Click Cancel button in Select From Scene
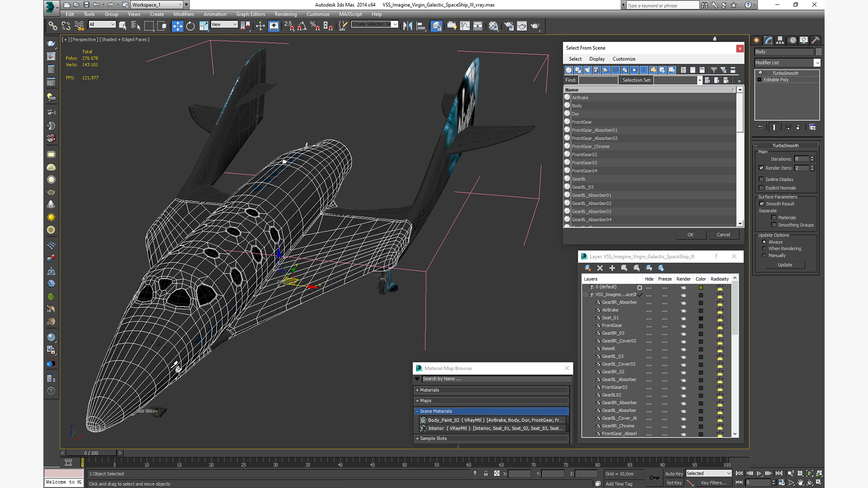 point(723,234)
